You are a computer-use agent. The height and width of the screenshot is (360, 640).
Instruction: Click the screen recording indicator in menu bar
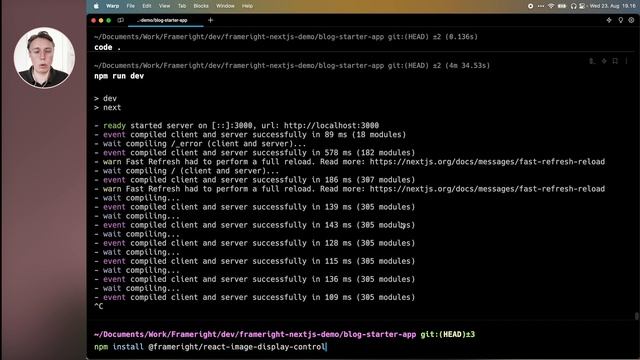530,6
